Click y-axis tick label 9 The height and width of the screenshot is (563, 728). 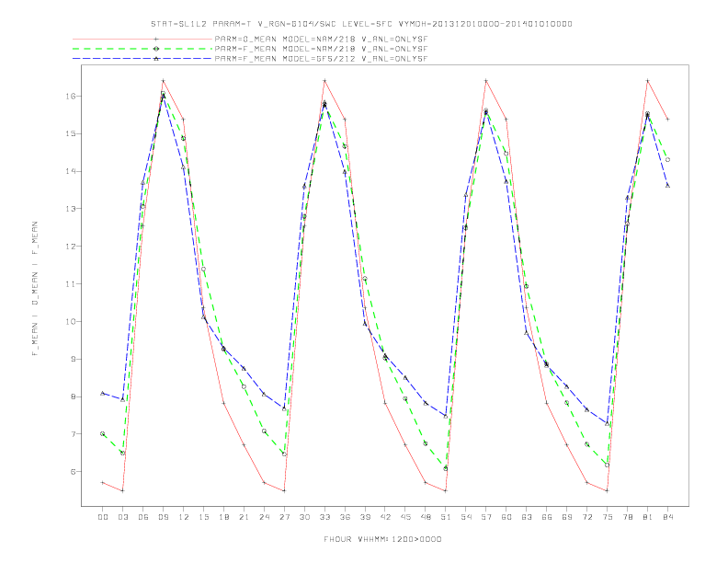pos(73,359)
